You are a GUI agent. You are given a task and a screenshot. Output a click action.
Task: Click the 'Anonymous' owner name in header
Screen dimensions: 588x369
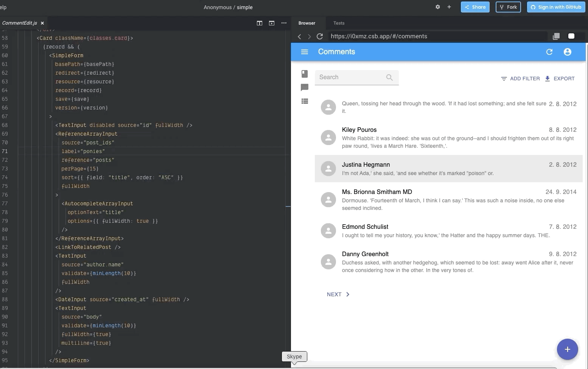[x=218, y=7]
